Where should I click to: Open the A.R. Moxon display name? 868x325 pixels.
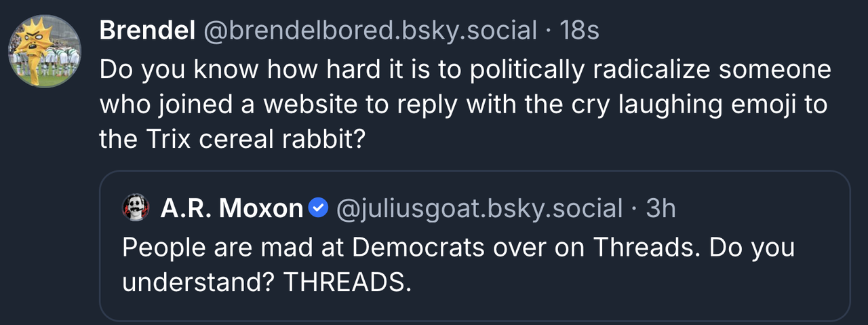(231, 208)
